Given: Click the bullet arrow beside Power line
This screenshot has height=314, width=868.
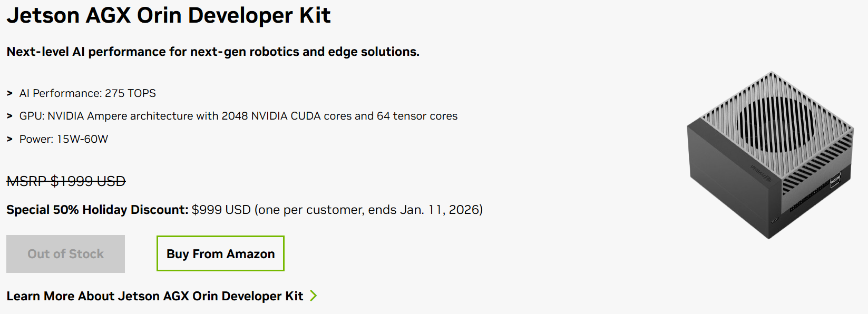Looking at the screenshot, I should point(9,139).
